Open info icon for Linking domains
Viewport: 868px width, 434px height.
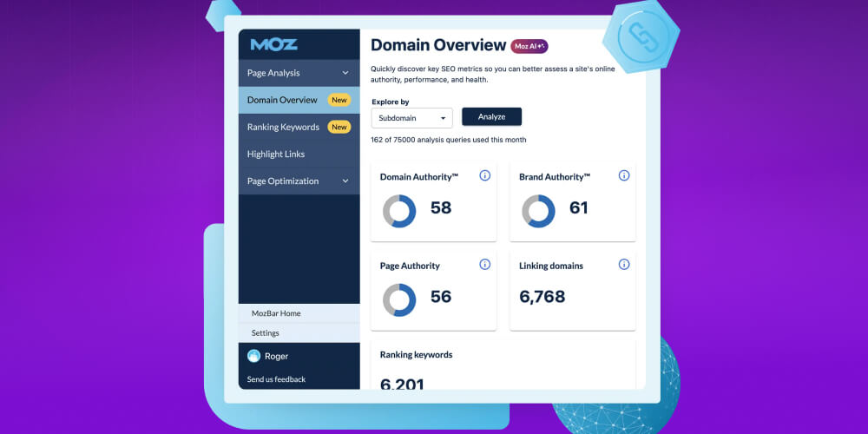point(624,265)
